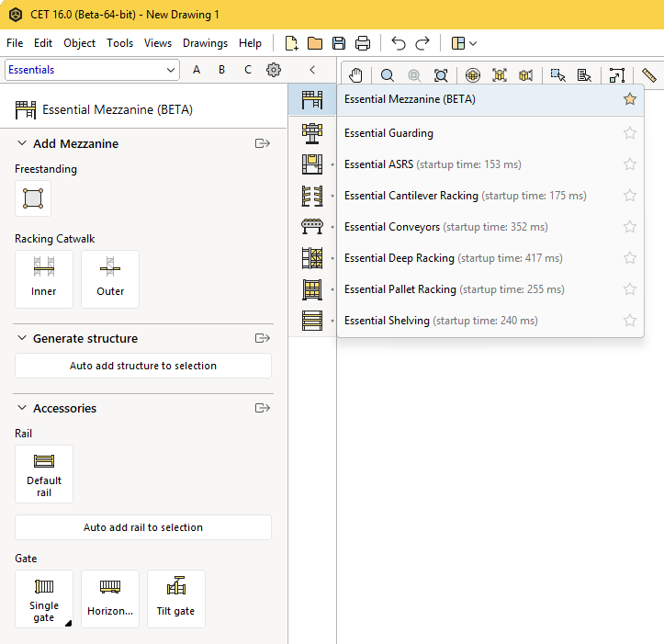Favorite Essential Guarding with star

[x=630, y=133]
